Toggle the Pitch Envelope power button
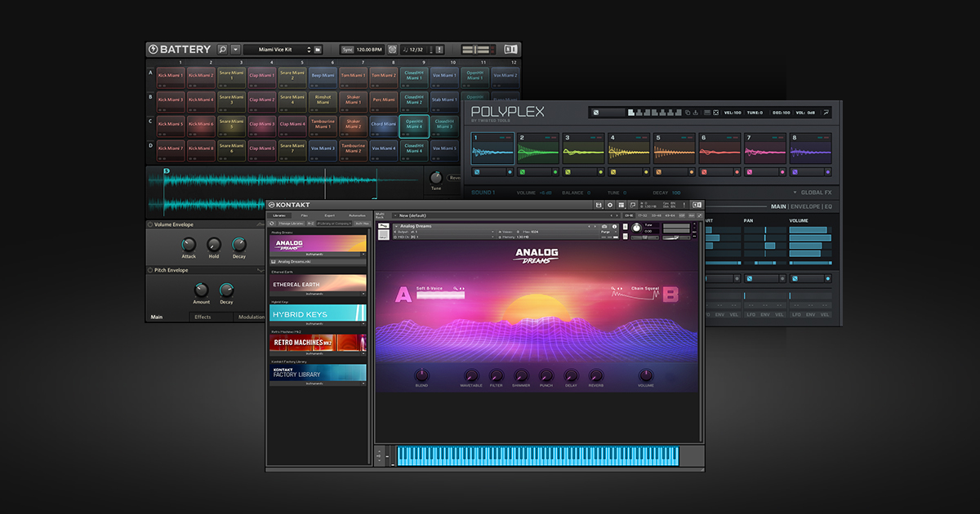Screen dimensions: 980x514 151,270
